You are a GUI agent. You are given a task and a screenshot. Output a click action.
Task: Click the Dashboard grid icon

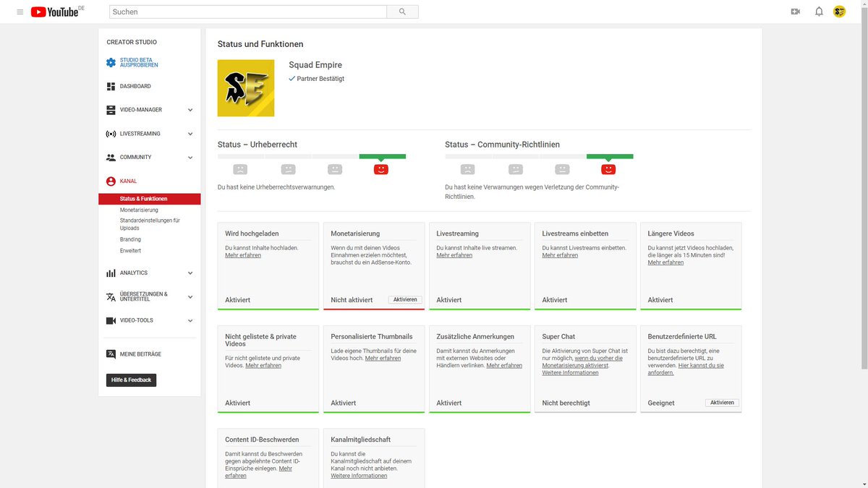(111, 86)
